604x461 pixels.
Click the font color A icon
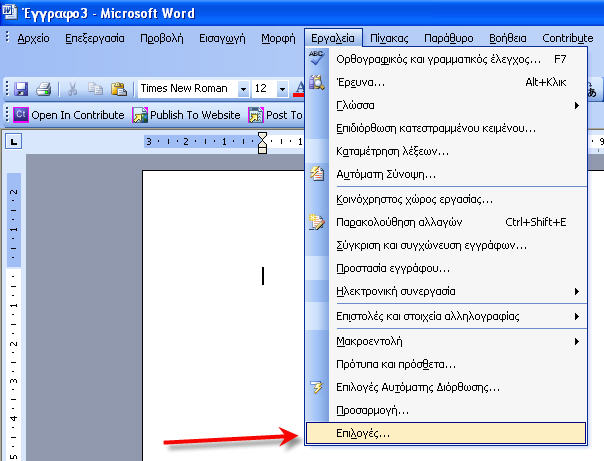(x=299, y=89)
